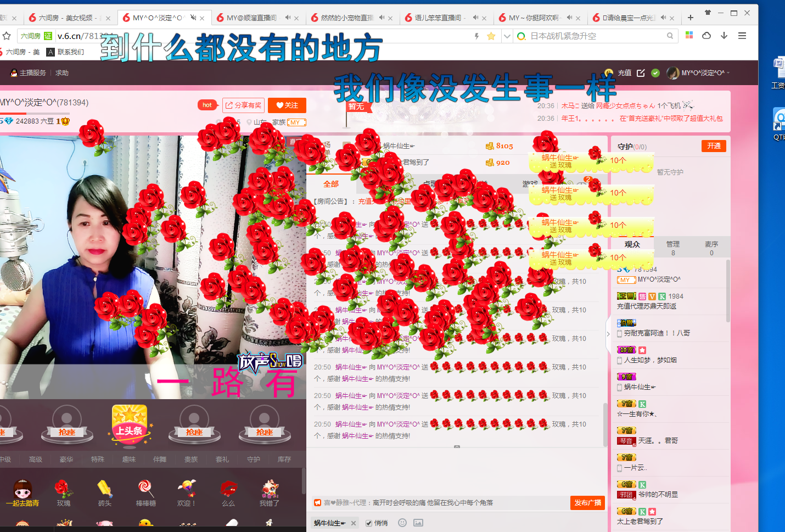Open the 麦序 mic queue tab
Screen dimensions: 785x532
tap(711, 248)
